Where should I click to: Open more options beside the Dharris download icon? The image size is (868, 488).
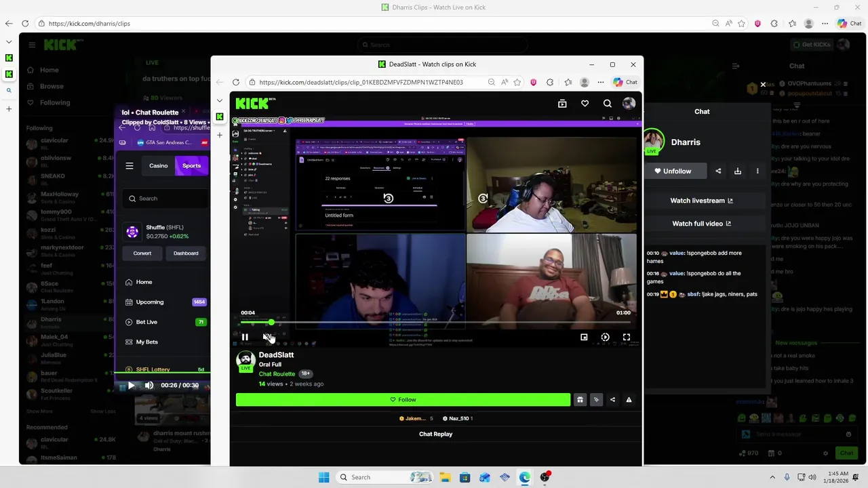tap(757, 171)
